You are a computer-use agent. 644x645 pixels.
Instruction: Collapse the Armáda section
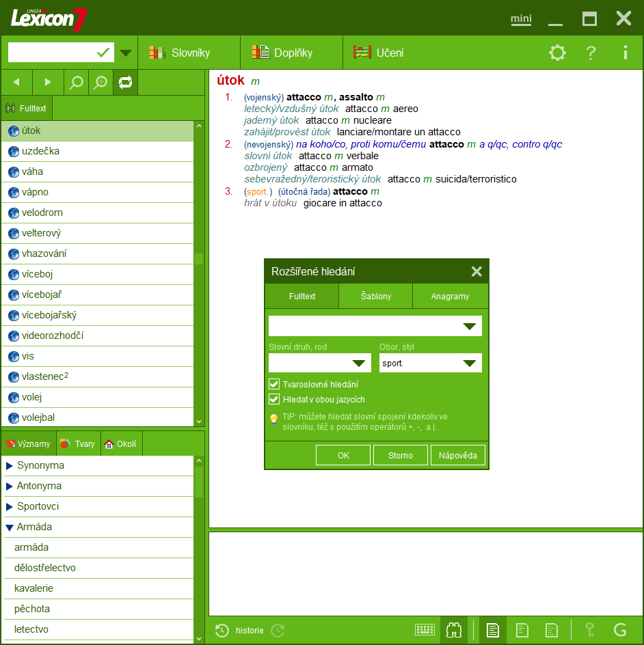10,527
